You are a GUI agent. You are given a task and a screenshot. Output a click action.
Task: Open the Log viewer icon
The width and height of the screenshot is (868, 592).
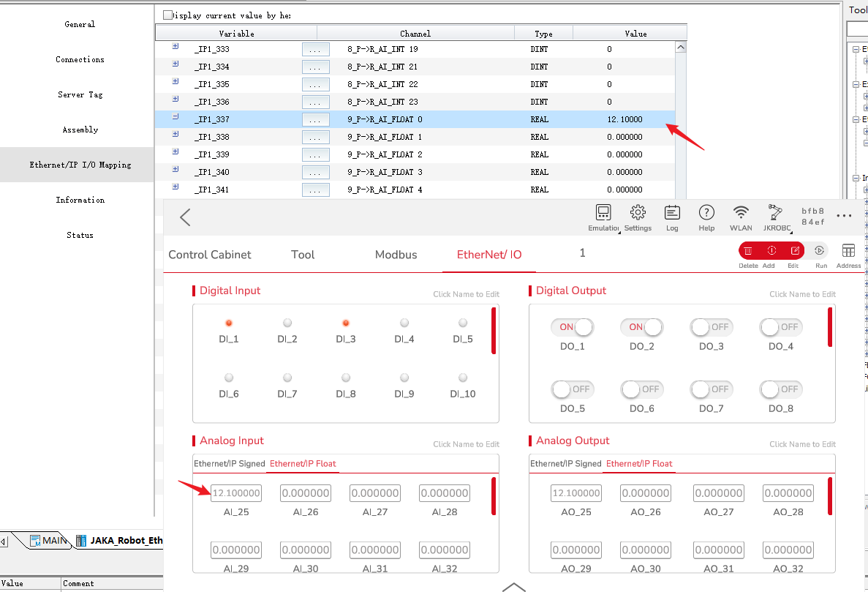coord(672,213)
